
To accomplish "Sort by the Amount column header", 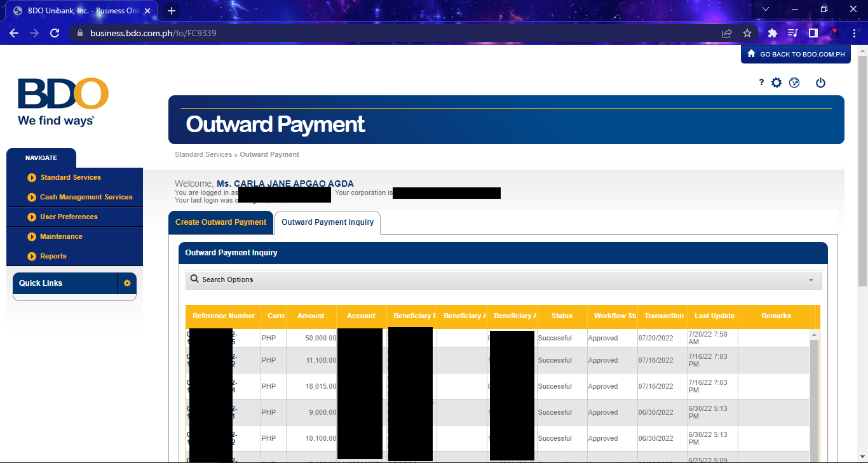I will pos(311,316).
